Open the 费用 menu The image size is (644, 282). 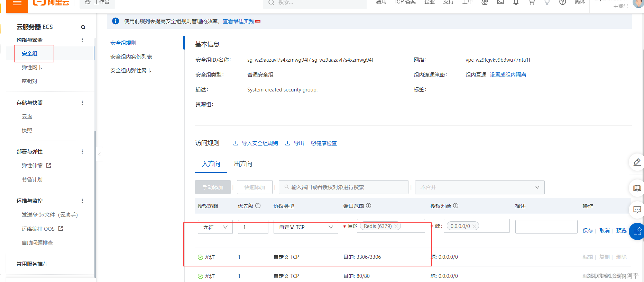(381, 2)
